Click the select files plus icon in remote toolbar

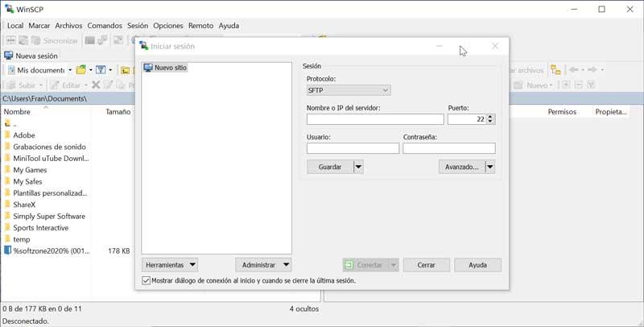click(x=566, y=85)
